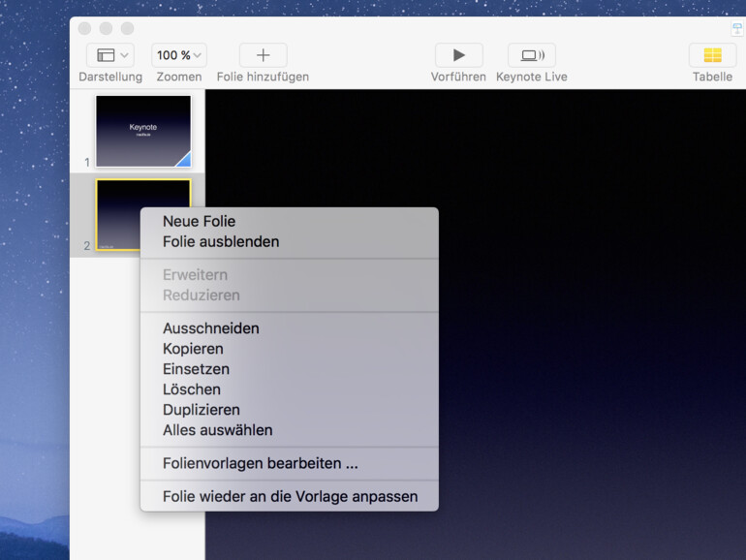Click the Vorführen label

tap(458, 78)
